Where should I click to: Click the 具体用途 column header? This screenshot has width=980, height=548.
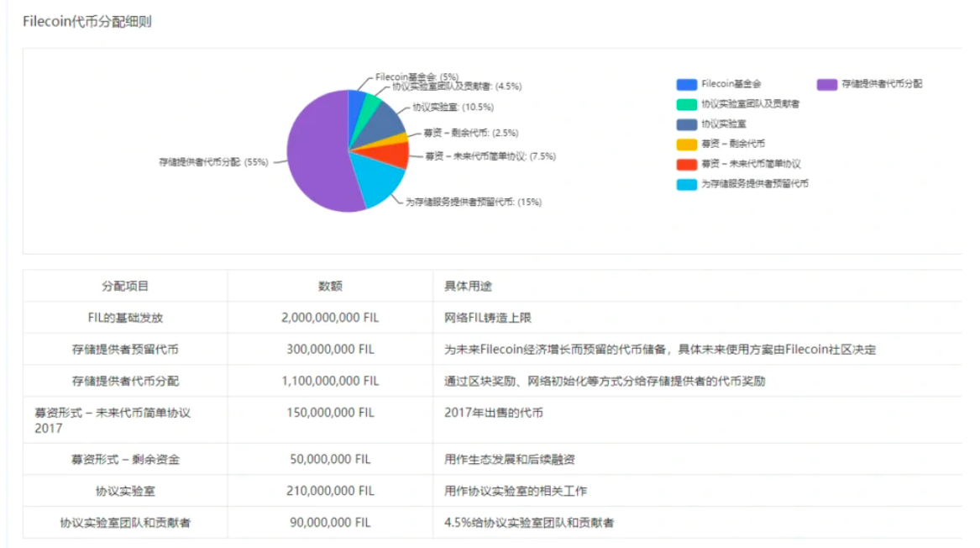[x=468, y=286]
